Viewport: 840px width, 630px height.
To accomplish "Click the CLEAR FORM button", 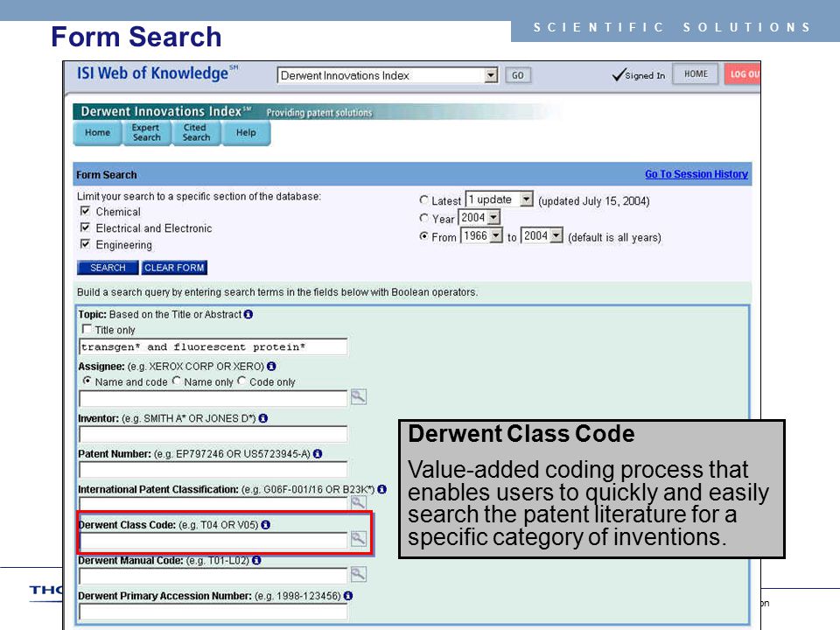I will tap(174, 268).
